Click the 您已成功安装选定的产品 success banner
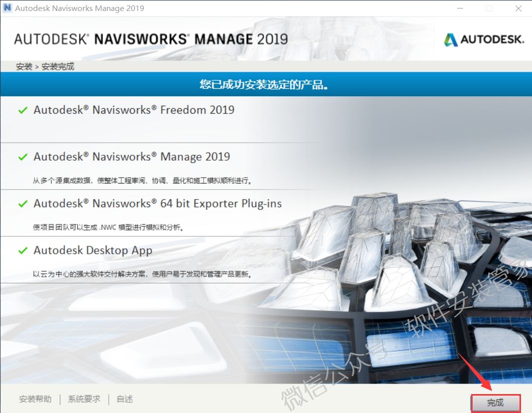 pos(265,84)
